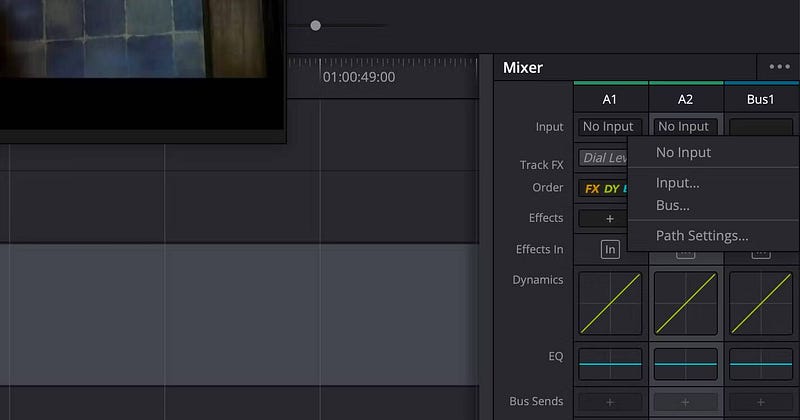Toggle the A1 Effects In button
This screenshot has width=800, height=420.
click(610, 250)
